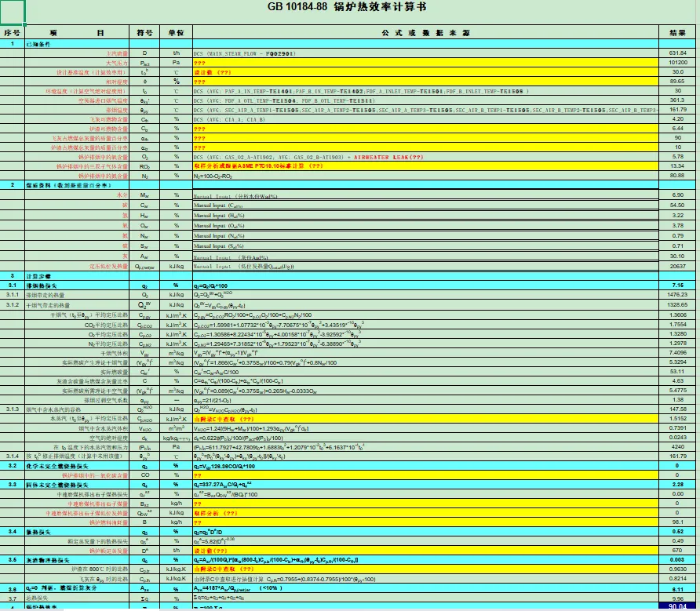Select the bold result value 7.16
700x611 pixels.
pyautogui.click(x=678, y=285)
